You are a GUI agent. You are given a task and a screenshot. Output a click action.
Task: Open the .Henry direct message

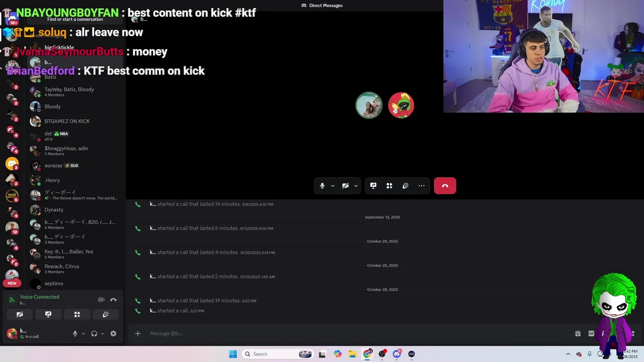click(x=75, y=180)
